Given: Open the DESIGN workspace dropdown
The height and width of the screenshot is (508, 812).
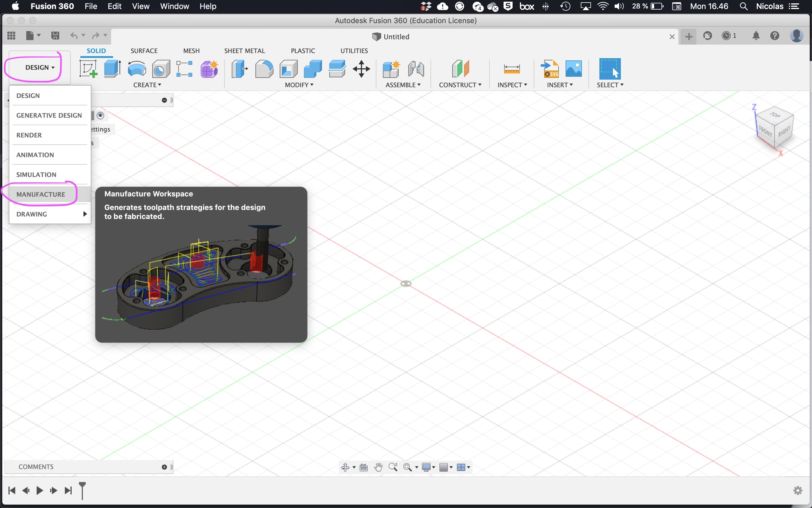Looking at the screenshot, I should (x=40, y=67).
